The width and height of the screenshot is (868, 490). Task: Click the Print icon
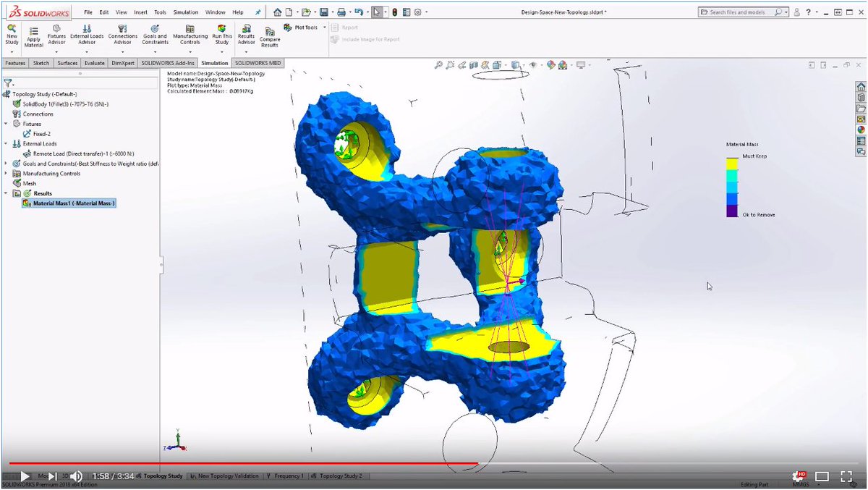341,12
